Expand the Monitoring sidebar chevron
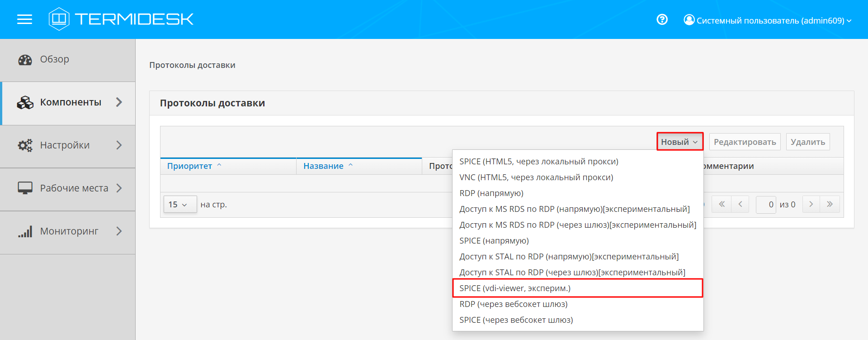Viewport: 868px width, 340px height. pos(119,231)
